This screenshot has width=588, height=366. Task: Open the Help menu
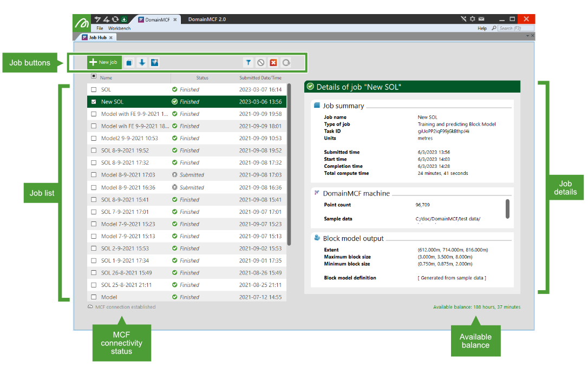pyautogui.click(x=482, y=29)
